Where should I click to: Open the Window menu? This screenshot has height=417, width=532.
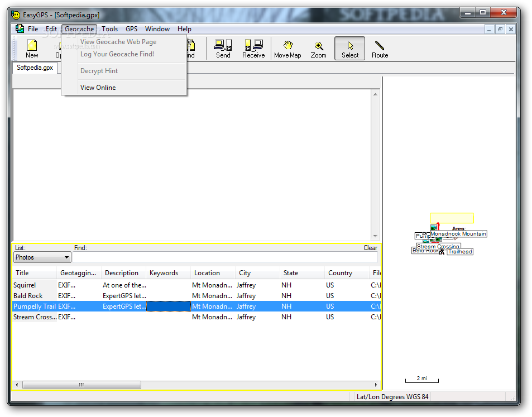point(157,29)
